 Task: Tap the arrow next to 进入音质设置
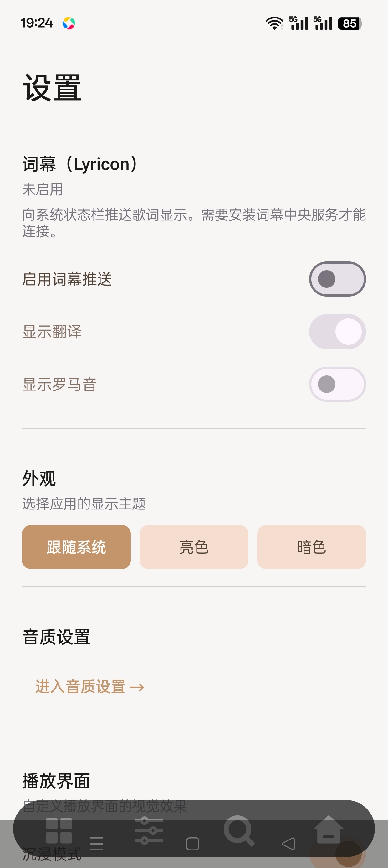click(x=137, y=687)
